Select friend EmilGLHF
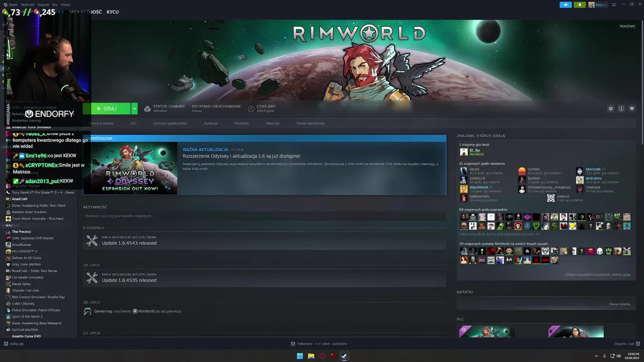This screenshot has width=644, height=362. click(477, 178)
